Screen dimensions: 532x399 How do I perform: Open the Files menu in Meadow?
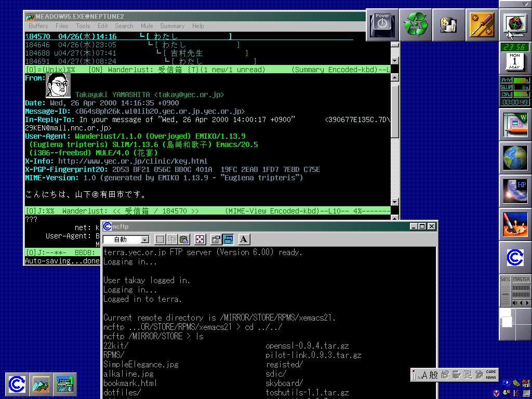(62, 26)
